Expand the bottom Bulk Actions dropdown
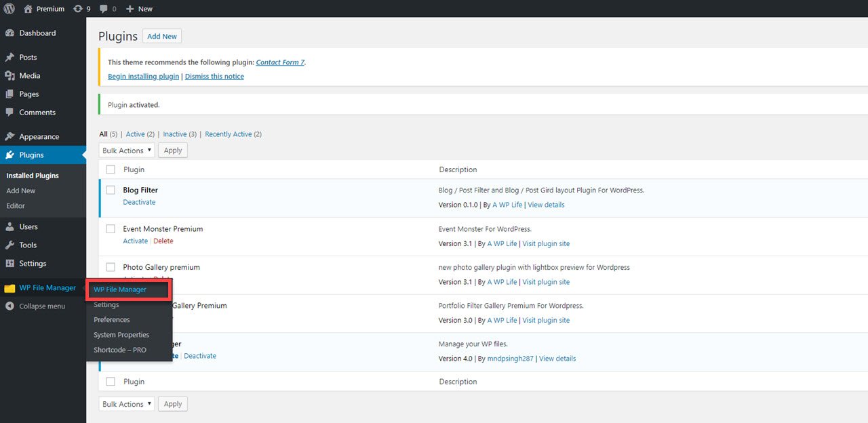Viewport: 868px width, 423px height. 127,404
